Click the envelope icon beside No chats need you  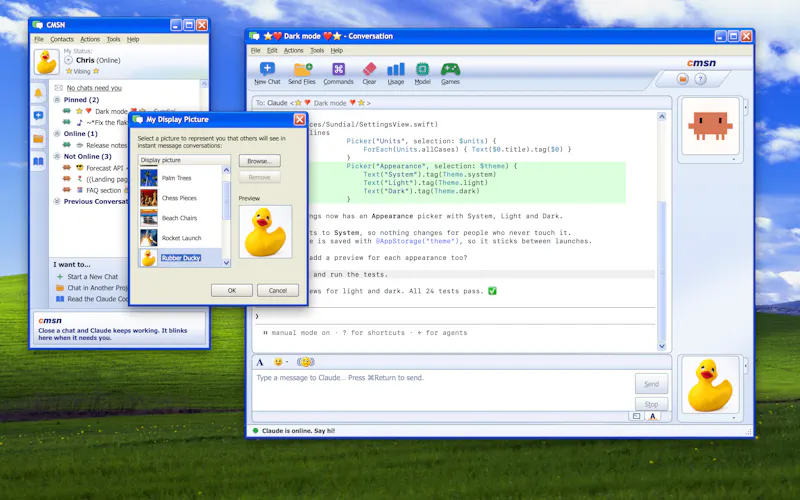coord(58,88)
